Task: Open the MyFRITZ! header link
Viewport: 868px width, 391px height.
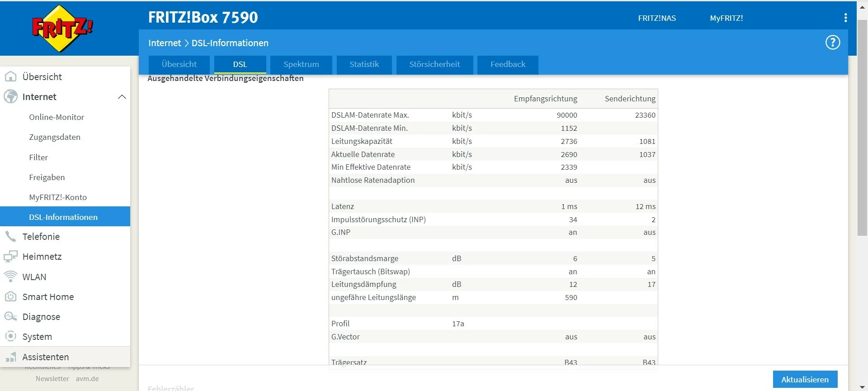Action: click(726, 18)
